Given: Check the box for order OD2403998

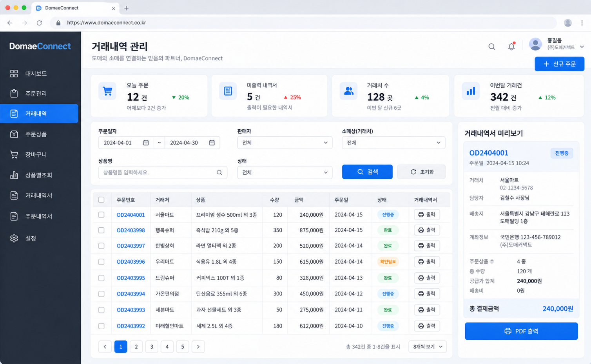Looking at the screenshot, I should [x=102, y=230].
